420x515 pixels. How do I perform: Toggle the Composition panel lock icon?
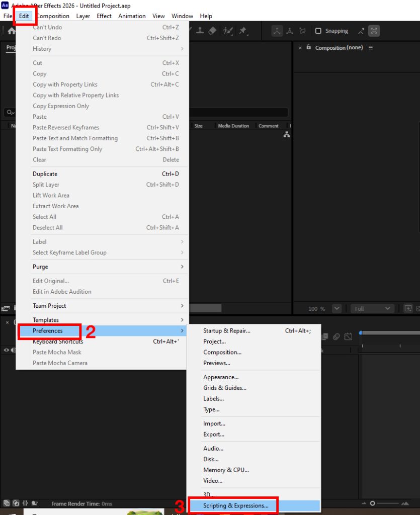click(x=309, y=47)
